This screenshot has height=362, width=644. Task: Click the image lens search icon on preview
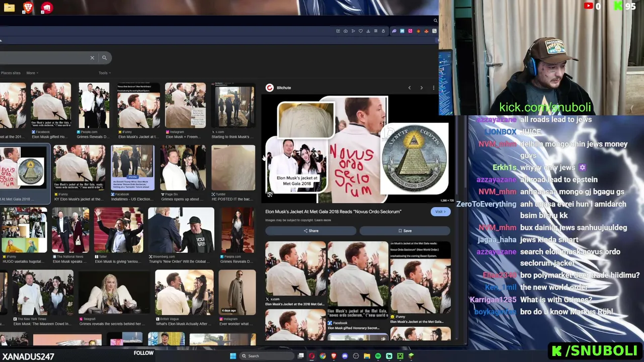click(270, 195)
